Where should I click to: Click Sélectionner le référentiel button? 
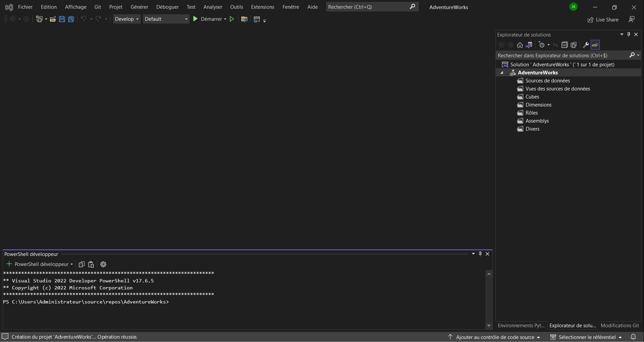(586, 337)
